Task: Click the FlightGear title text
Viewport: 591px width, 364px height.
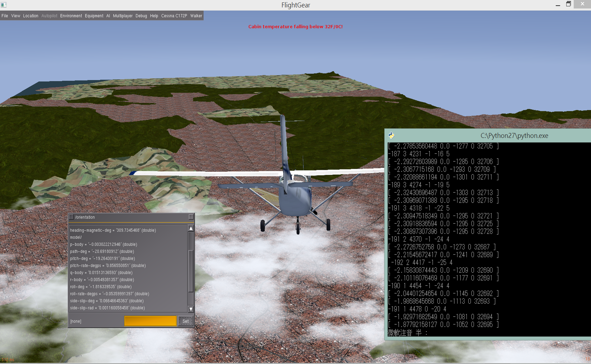Action: click(295, 5)
